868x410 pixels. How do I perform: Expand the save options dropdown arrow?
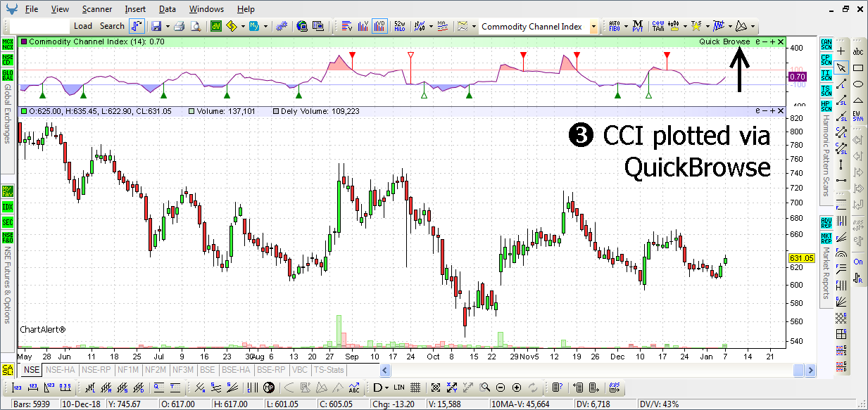166,26
